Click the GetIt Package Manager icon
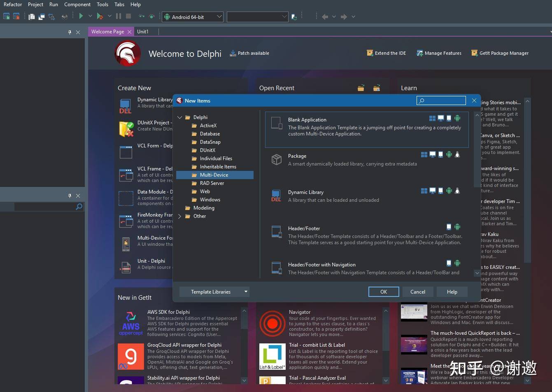 tap(474, 53)
